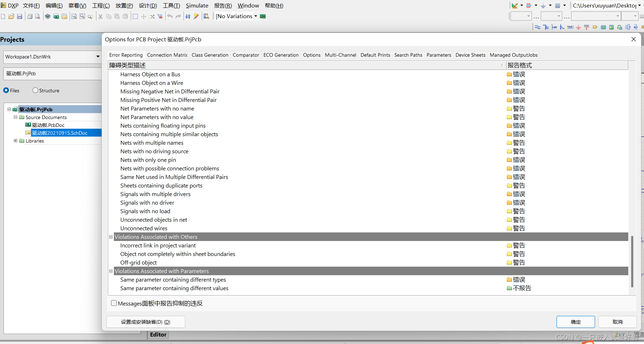The image size is (644, 344).
Task: Select the Off-grid object row
Action: tap(368, 262)
